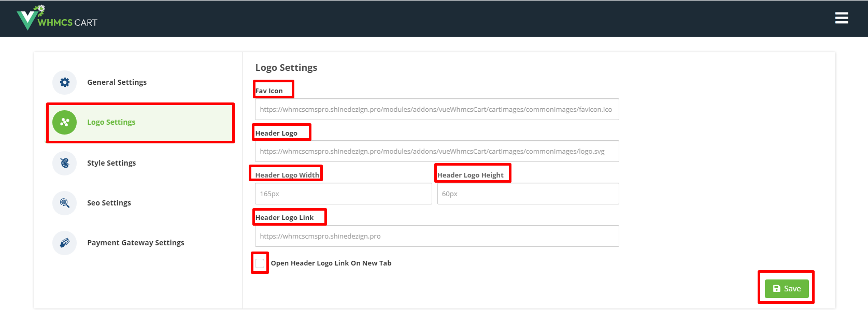Click the Seo Settings magnifier icon
Viewport: 868px width, 310px height.
[65, 203]
